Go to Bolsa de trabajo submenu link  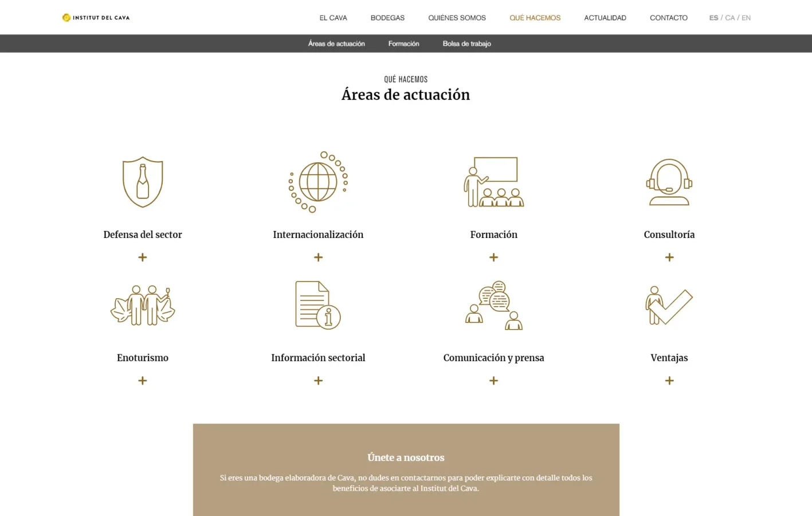click(466, 44)
